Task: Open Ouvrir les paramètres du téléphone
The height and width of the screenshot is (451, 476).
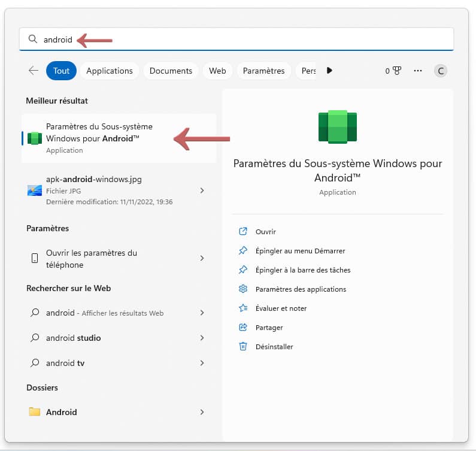Action: pos(119,259)
